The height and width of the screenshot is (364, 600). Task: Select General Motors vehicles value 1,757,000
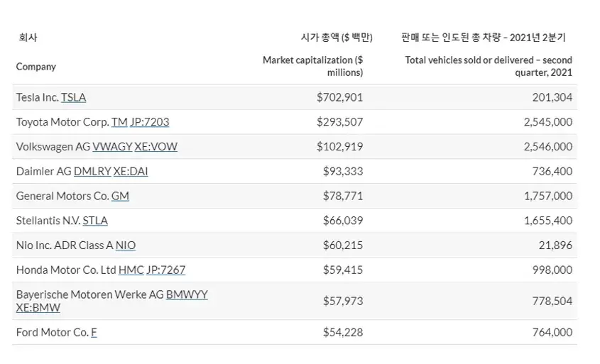(x=548, y=196)
